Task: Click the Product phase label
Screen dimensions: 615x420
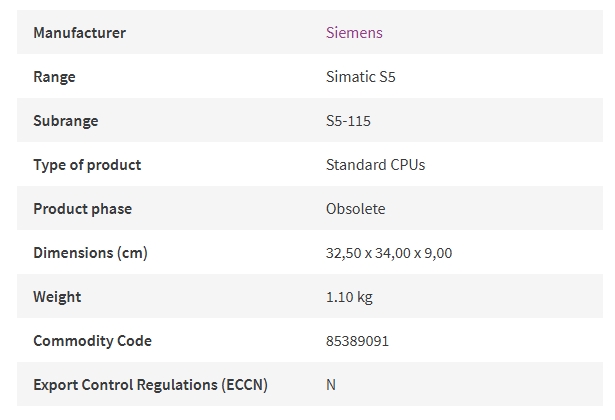Action: pyautogui.click(x=82, y=209)
